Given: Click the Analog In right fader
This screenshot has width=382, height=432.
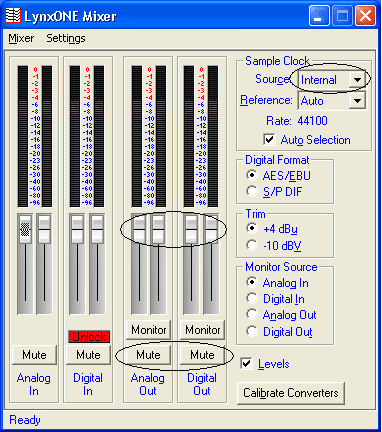Looking at the screenshot, I should point(44,229).
